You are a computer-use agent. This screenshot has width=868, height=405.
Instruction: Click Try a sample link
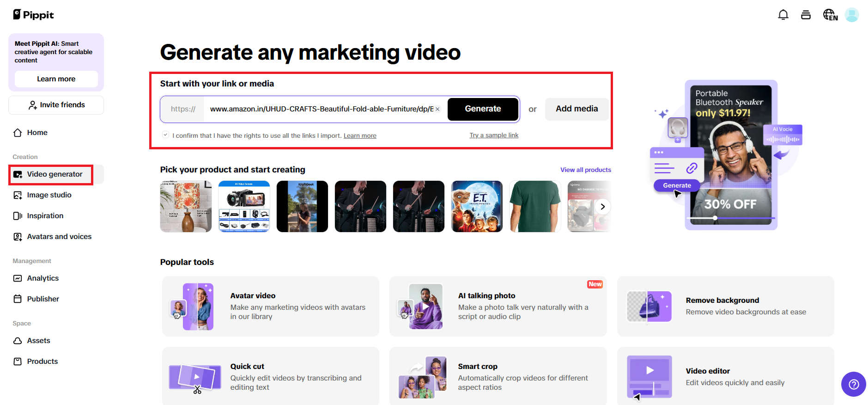[494, 135]
